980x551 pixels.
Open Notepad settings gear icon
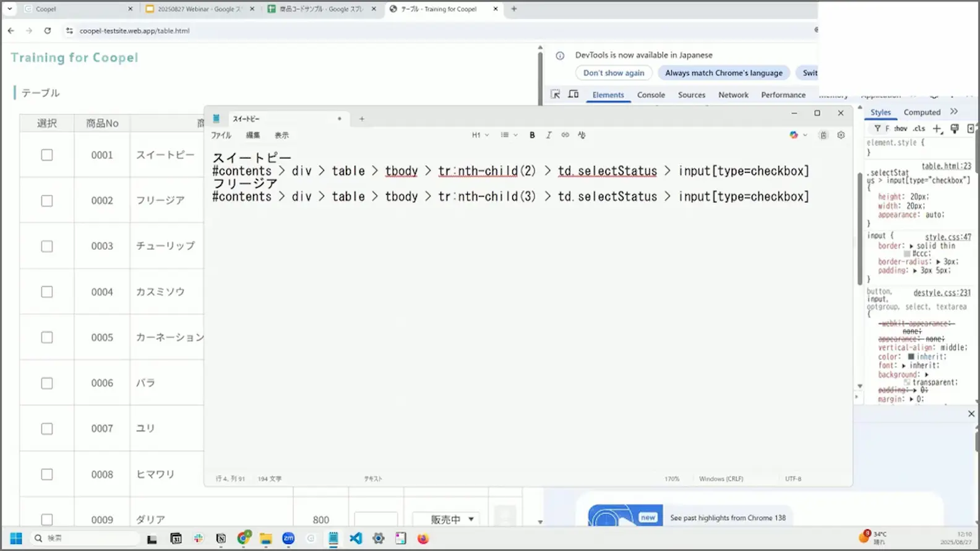click(x=841, y=135)
